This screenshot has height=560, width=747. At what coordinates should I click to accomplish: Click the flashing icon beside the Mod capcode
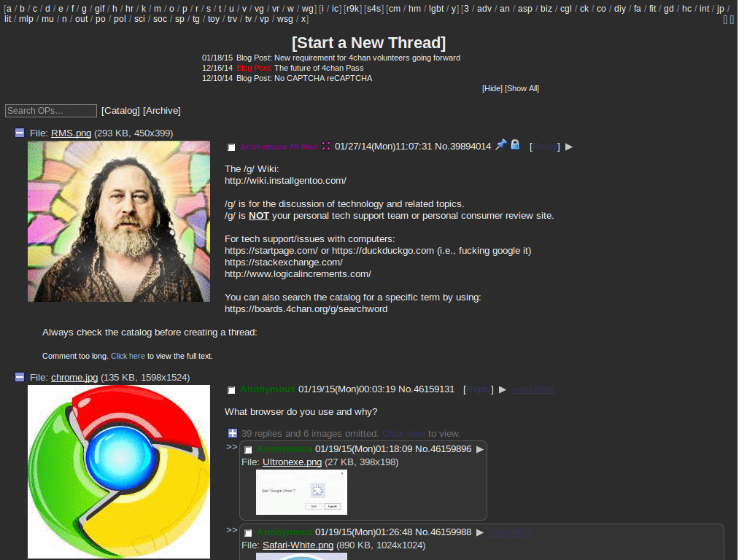(x=325, y=146)
